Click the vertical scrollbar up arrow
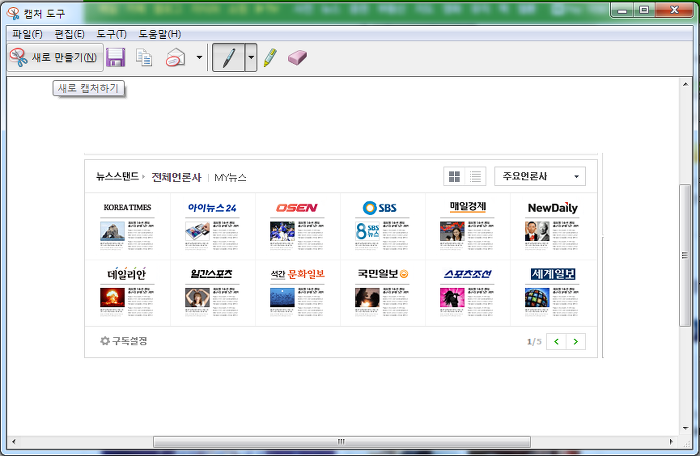 [686, 84]
